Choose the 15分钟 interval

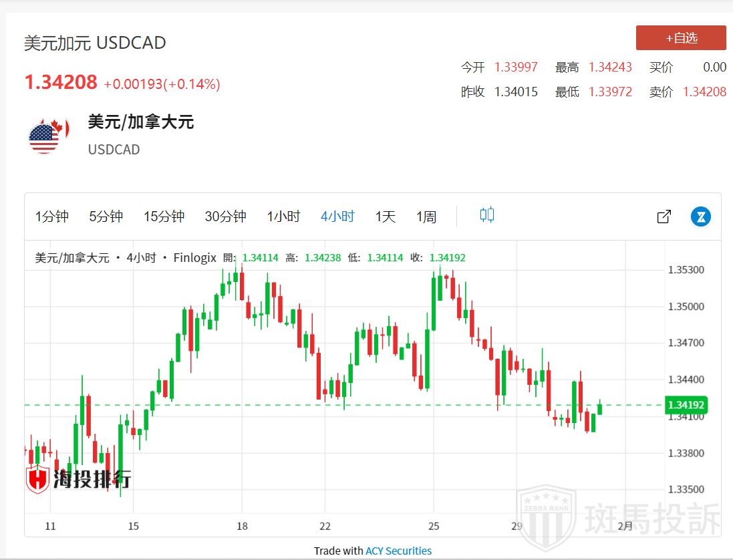click(164, 217)
